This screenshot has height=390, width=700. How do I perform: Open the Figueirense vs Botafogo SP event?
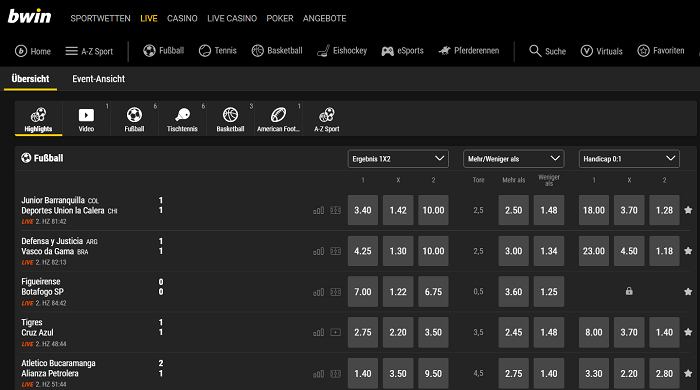point(42,287)
